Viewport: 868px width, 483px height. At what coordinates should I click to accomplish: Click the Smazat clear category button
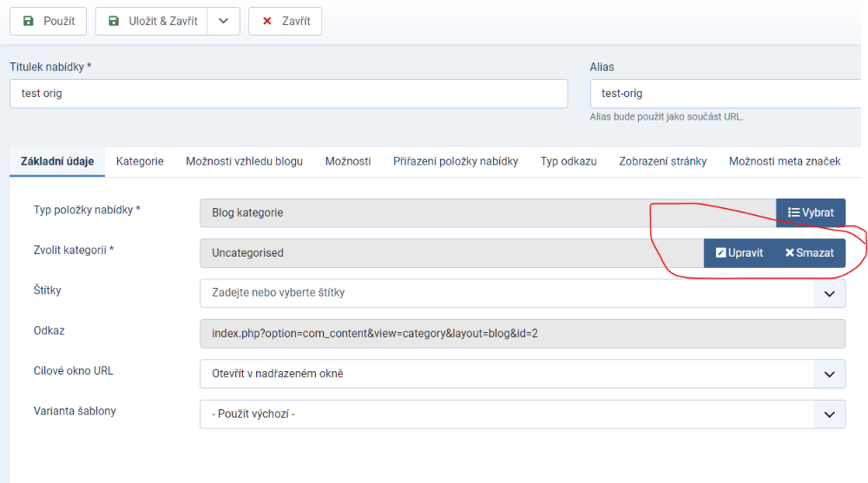[809, 253]
